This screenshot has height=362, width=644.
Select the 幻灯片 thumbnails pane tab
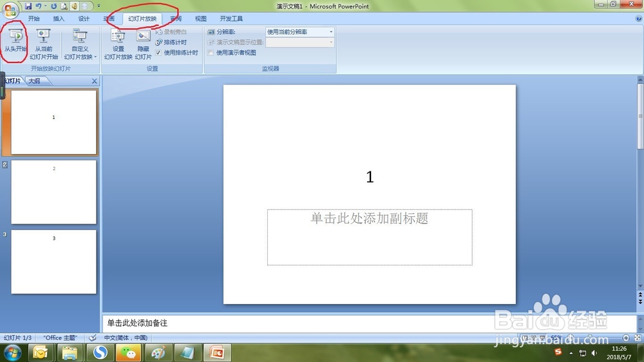click(x=13, y=81)
